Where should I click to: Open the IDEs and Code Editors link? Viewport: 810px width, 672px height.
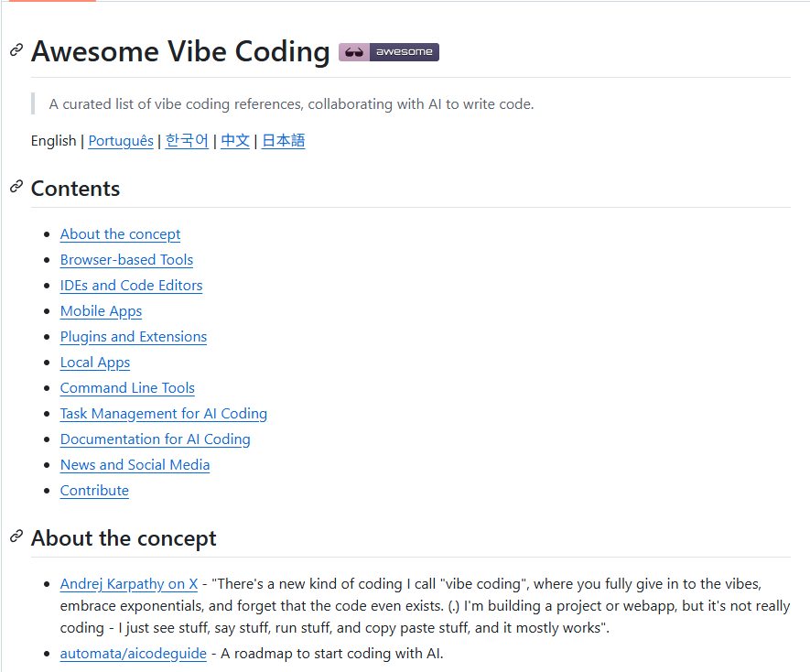point(131,286)
